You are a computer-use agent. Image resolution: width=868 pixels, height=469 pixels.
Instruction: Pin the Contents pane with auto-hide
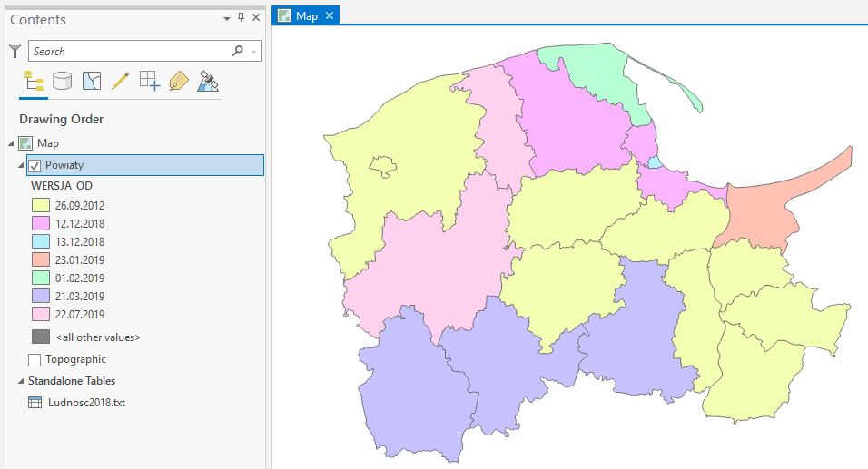pyautogui.click(x=241, y=17)
